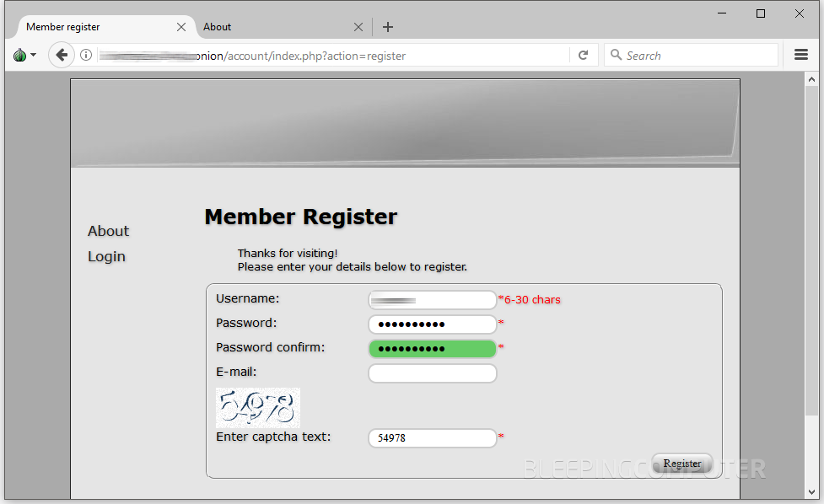Expand the Tor onion dropdown arrow
This screenshot has height=504, width=824.
(x=33, y=56)
